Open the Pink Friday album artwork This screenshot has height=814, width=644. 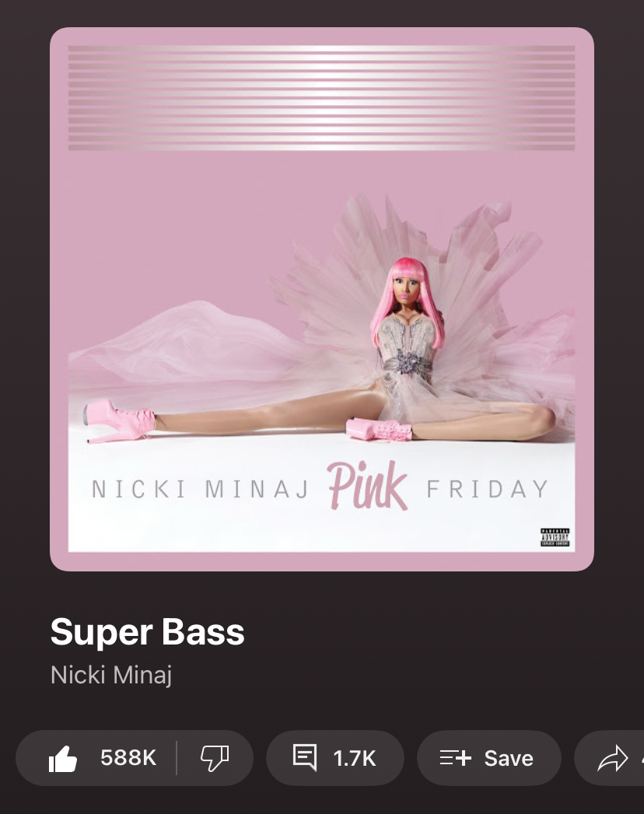(322, 299)
